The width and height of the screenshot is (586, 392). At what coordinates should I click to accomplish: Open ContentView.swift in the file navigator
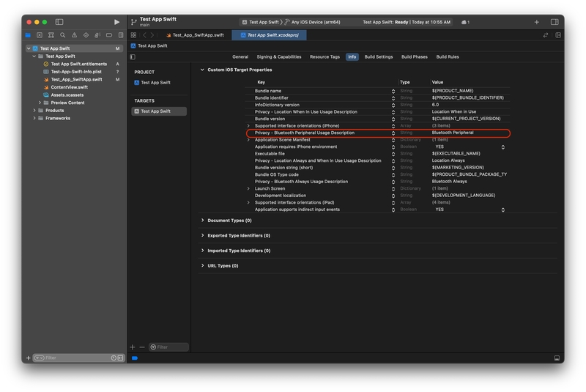click(x=69, y=87)
